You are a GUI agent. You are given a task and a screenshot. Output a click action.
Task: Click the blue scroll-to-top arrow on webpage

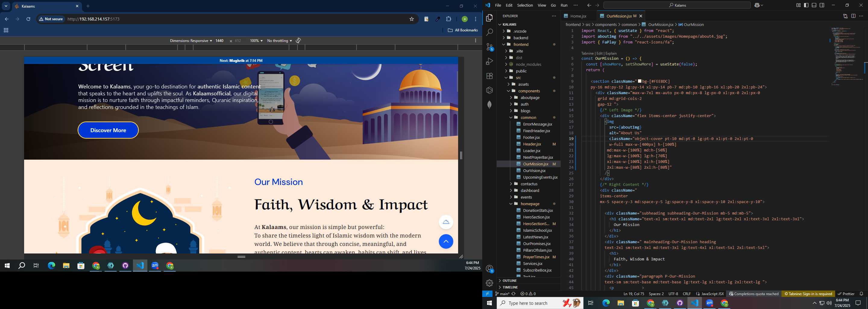click(x=446, y=241)
